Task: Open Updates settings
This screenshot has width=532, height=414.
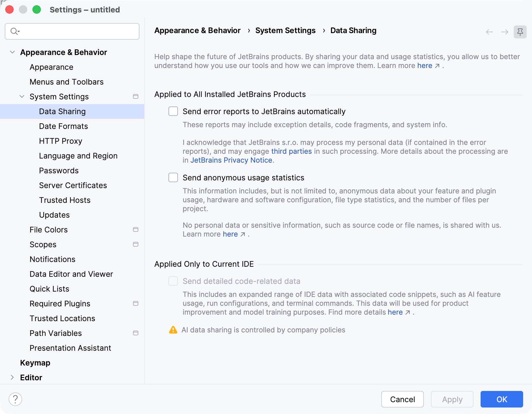Action: (x=54, y=215)
